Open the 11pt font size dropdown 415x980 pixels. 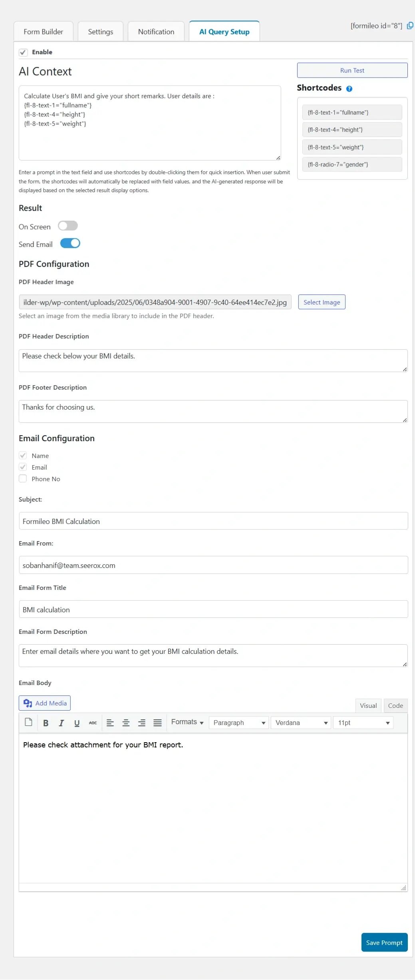(x=363, y=723)
